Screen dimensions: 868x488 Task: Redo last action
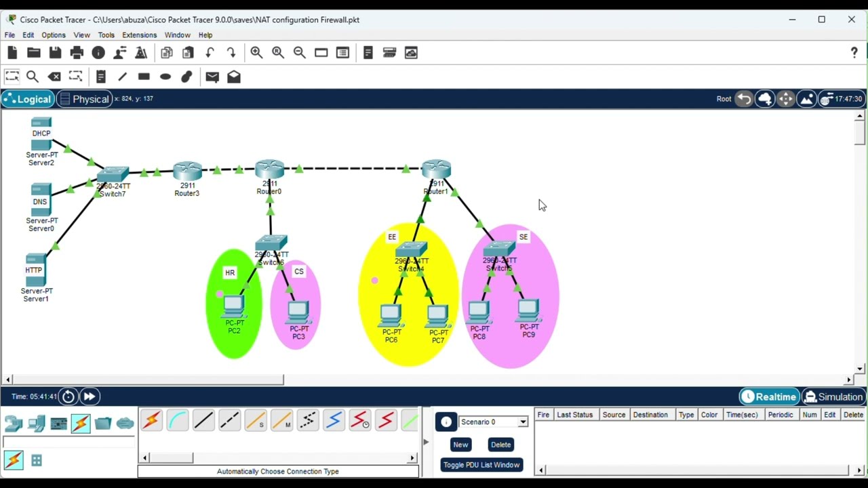(x=231, y=53)
